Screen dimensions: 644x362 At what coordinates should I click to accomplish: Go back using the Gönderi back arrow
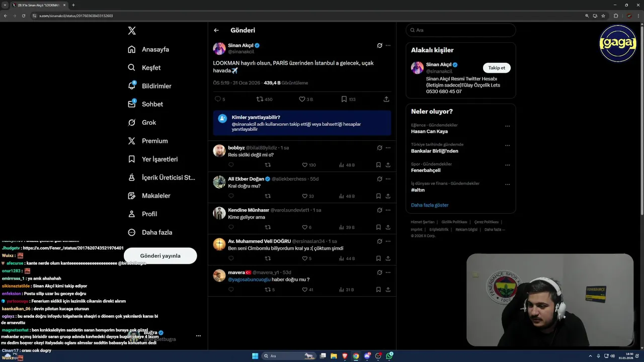coord(216,30)
